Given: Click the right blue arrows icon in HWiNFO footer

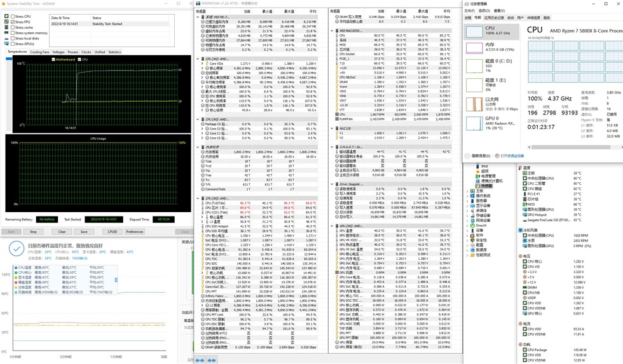Looking at the screenshot, I should click(x=212, y=360).
